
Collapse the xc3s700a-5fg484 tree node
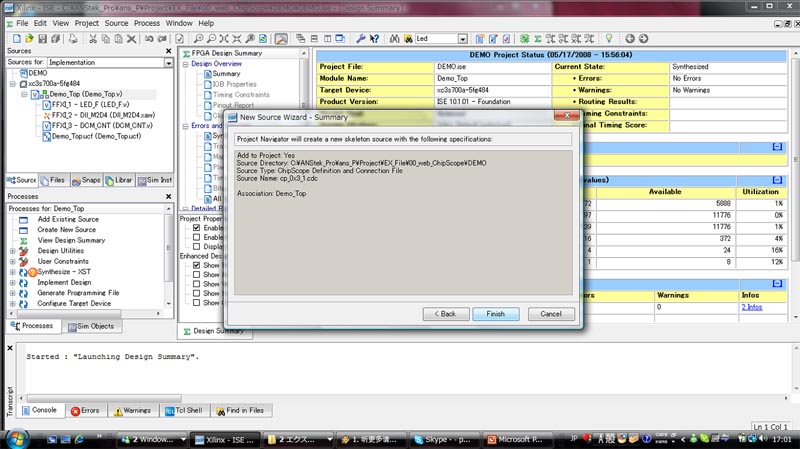pos(13,84)
